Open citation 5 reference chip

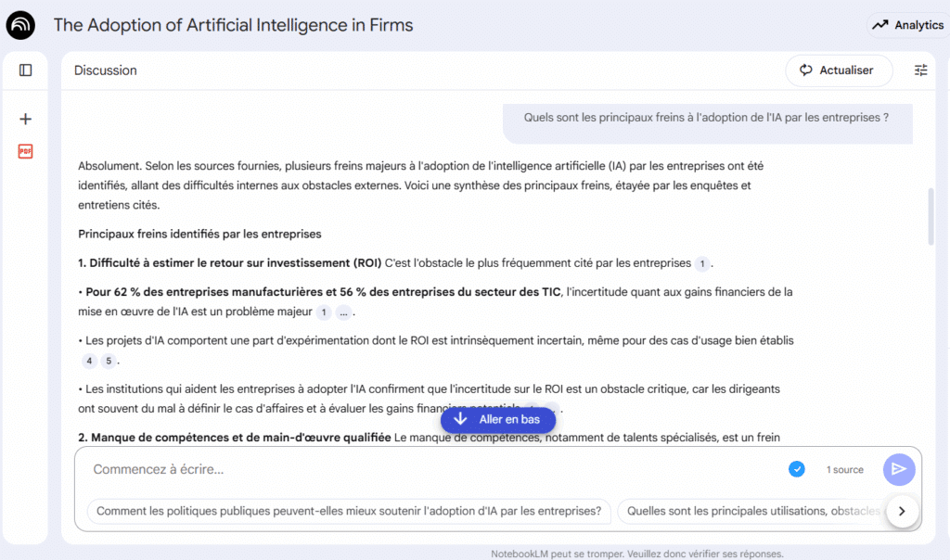(x=109, y=361)
